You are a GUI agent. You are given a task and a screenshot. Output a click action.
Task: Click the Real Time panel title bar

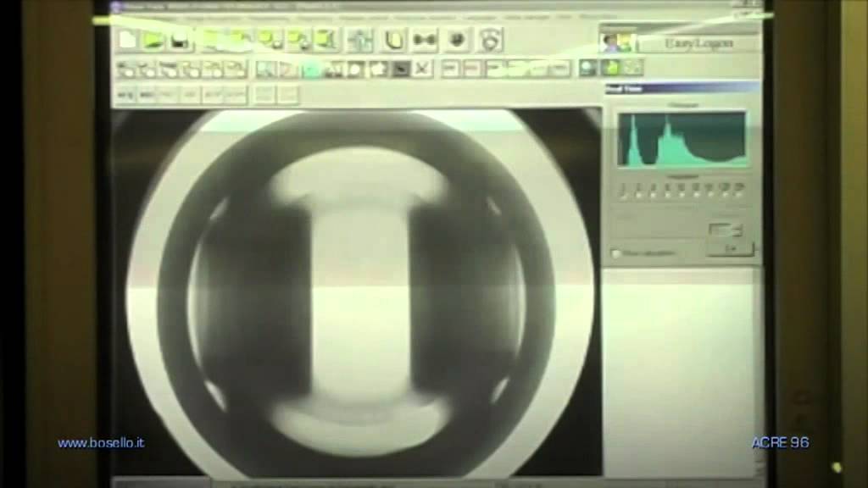pos(682,88)
